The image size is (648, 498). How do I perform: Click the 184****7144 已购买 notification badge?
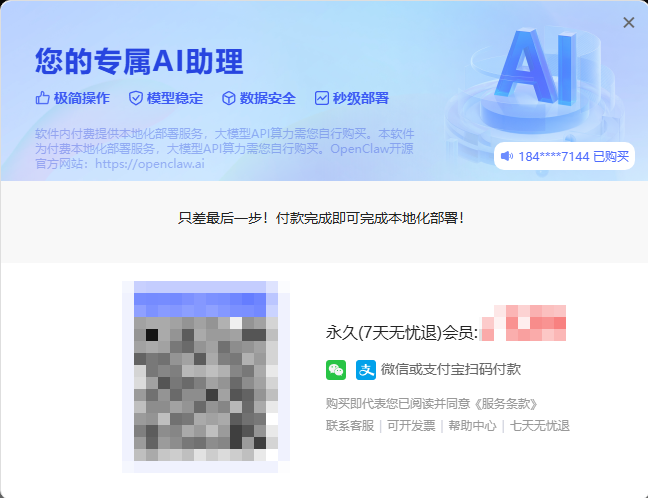[x=565, y=156]
